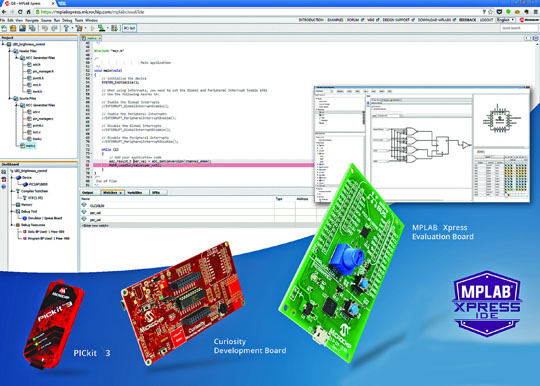This screenshot has height=386, width=540.
Task: Toggle the breakpoint marker on highlighted pink line
Action: 87,165
